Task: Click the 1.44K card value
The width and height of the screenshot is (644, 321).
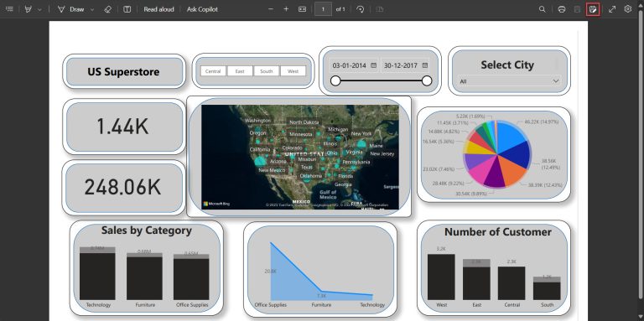Action: [122, 127]
